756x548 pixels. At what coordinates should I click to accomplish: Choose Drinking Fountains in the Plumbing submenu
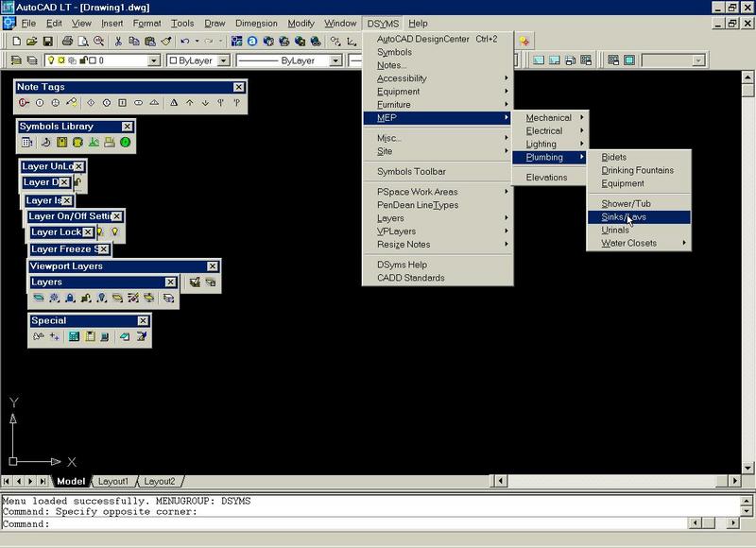click(x=639, y=170)
